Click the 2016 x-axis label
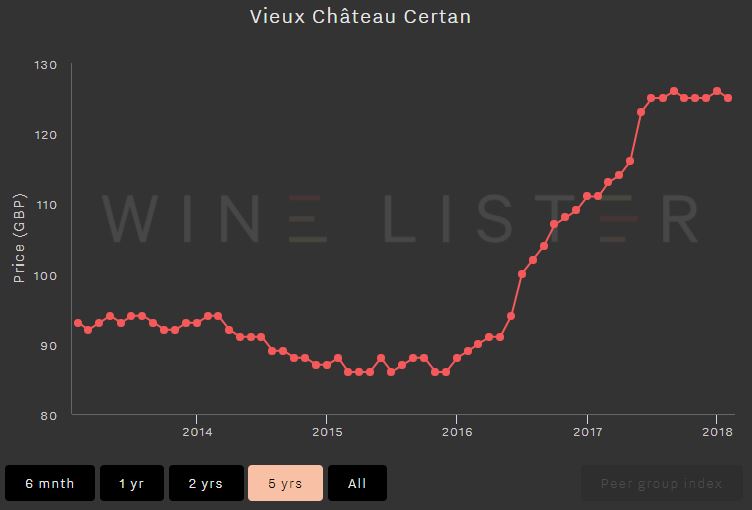This screenshot has height=510, width=752. click(x=457, y=432)
